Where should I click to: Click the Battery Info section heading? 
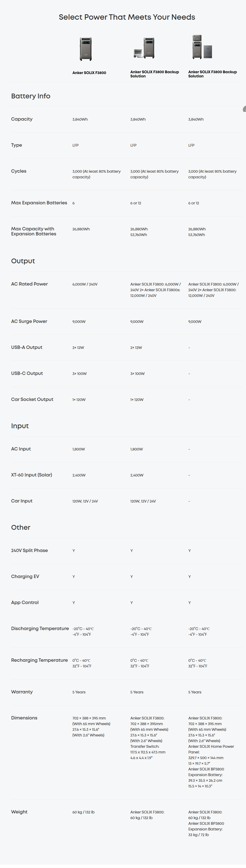tap(31, 96)
